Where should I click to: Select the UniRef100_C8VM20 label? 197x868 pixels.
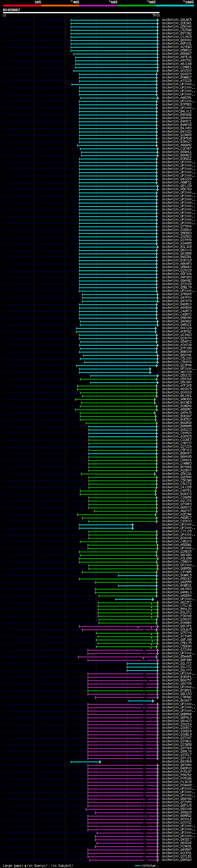coord(177,433)
